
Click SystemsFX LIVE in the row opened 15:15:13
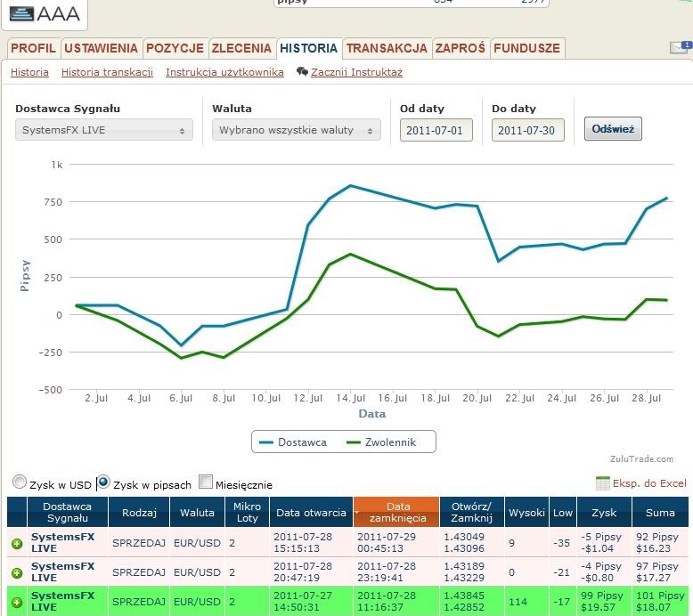[62, 543]
